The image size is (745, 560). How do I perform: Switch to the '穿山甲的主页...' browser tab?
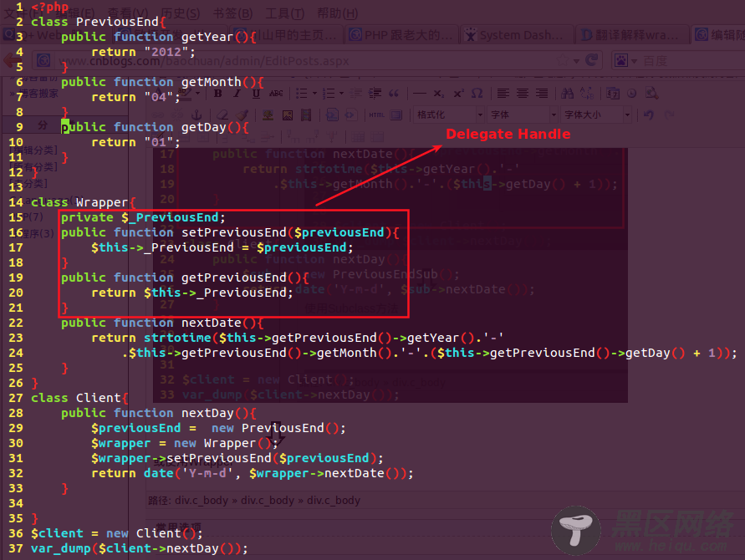coord(285,35)
